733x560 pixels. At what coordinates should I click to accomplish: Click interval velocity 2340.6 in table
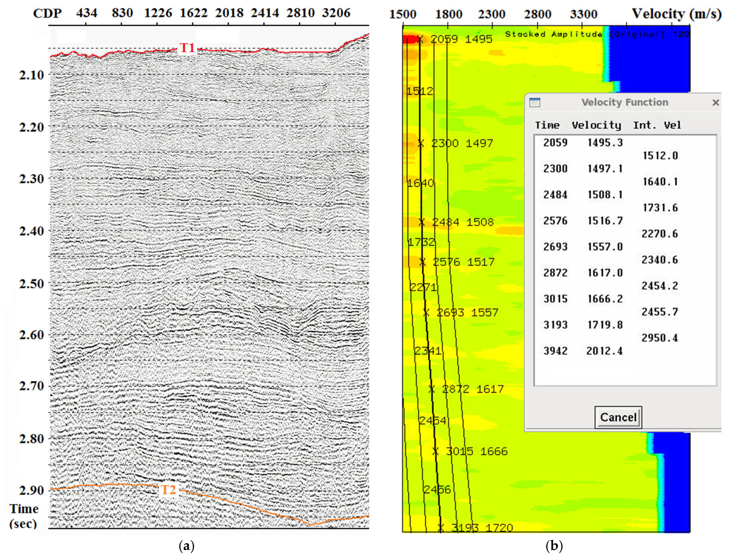pos(660,260)
